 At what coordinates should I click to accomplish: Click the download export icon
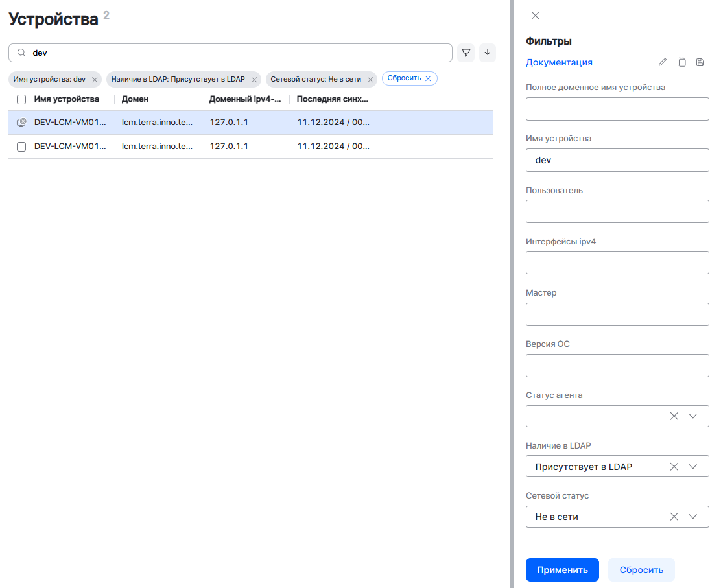(x=488, y=53)
